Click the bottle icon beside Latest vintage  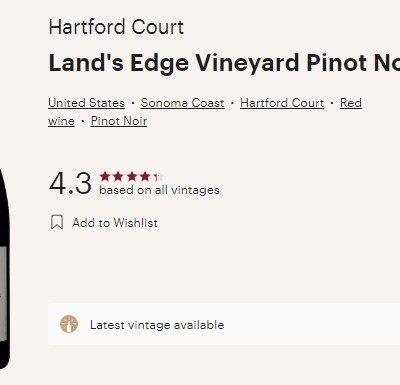pos(69,324)
